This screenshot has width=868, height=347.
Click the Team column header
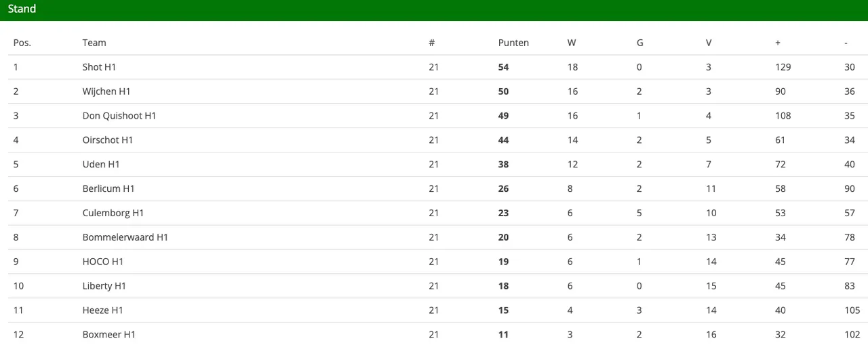click(x=94, y=43)
